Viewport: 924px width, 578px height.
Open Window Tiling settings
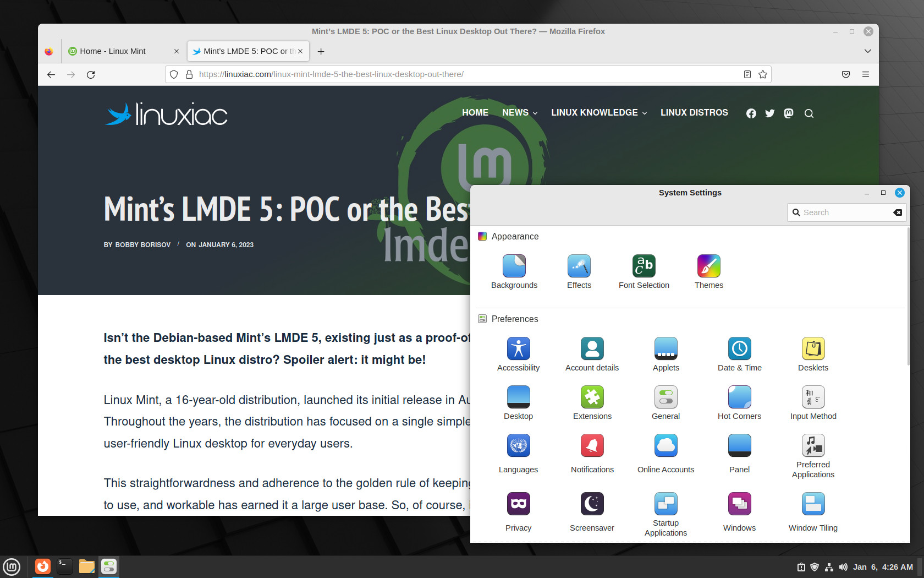[x=813, y=512]
